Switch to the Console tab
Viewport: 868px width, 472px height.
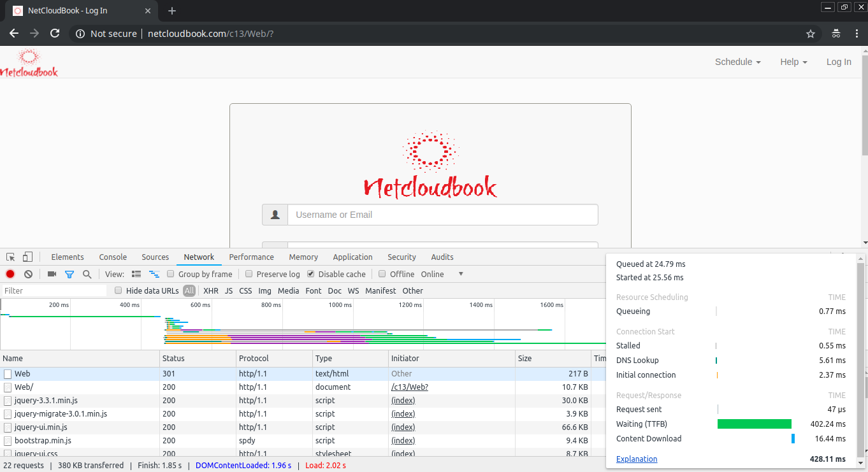pyautogui.click(x=113, y=257)
